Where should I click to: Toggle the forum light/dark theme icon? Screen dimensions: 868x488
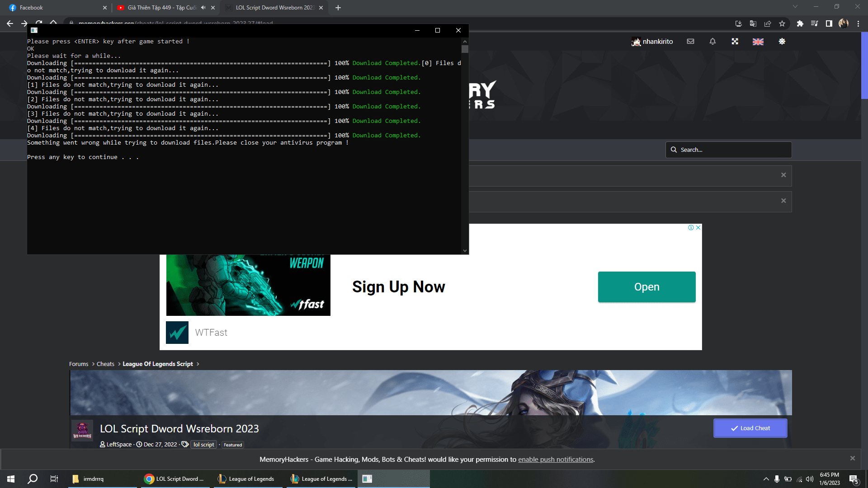(782, 42)
